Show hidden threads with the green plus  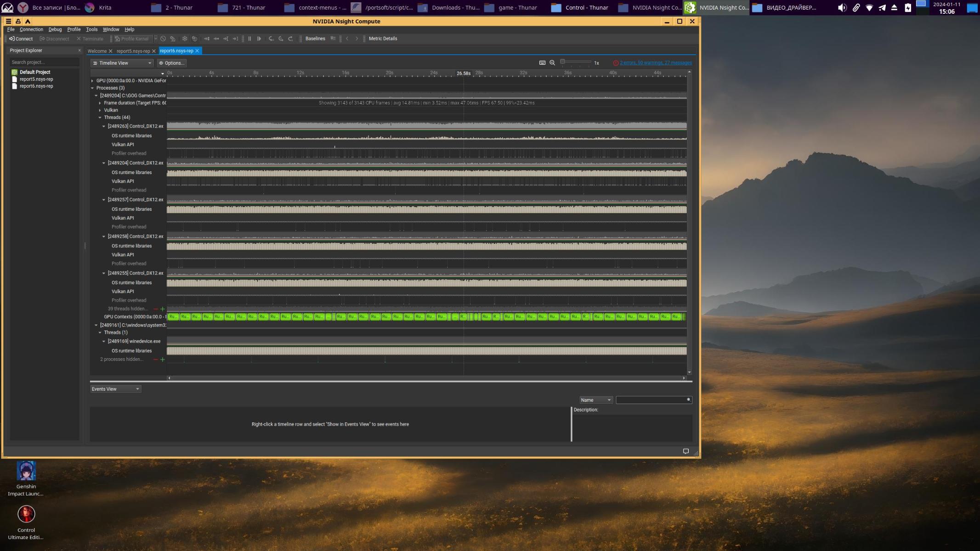point(163,309)
